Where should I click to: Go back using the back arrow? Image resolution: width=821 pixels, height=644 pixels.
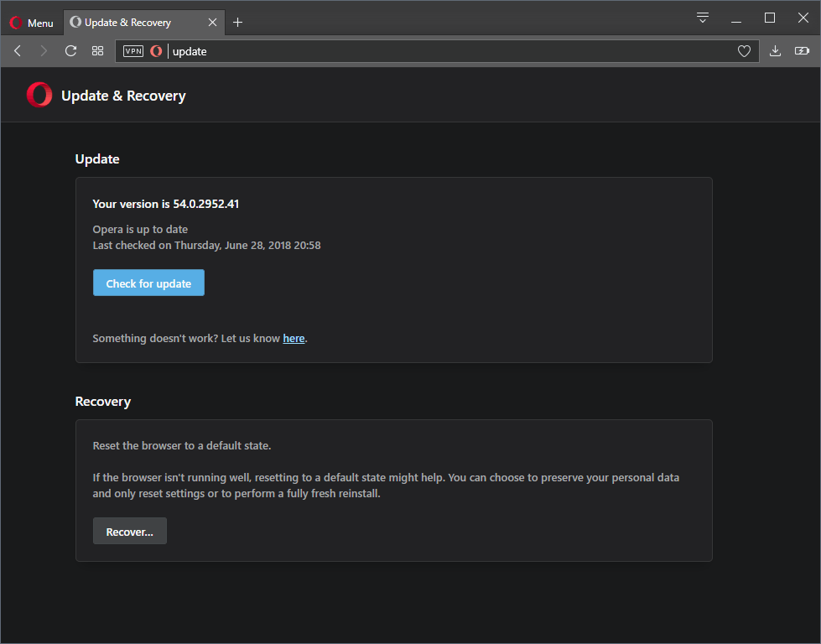pos(18,51)
